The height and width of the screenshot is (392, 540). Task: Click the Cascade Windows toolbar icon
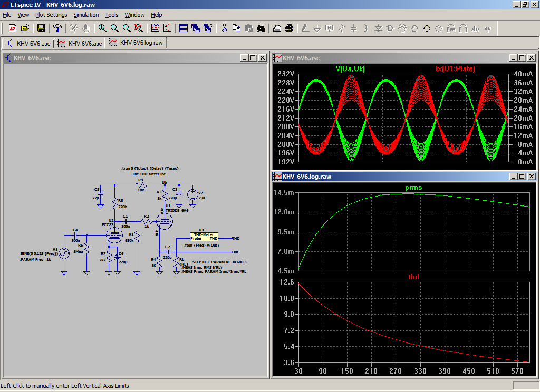(x=196, y=28)
